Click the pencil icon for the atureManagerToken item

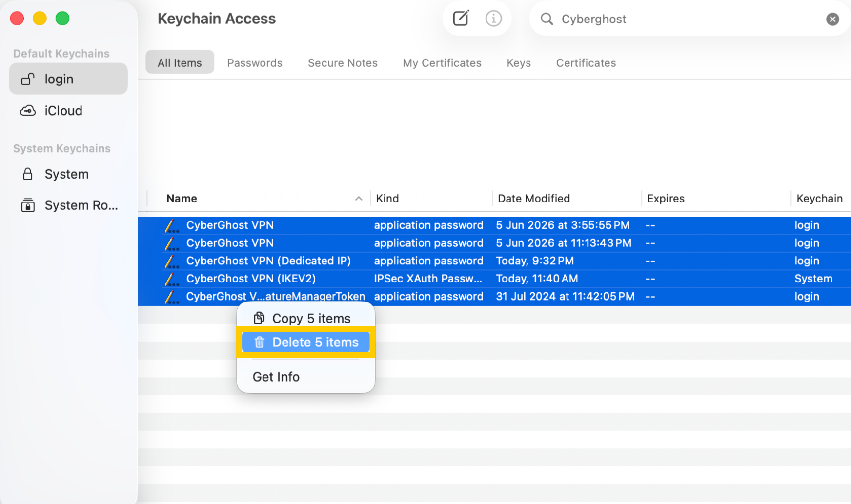171,297
